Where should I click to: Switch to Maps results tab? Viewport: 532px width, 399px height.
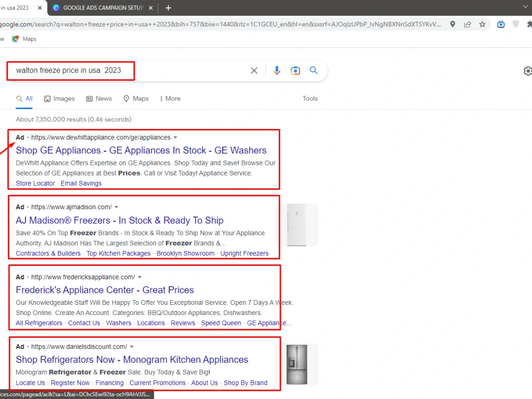tap(136, 99)
